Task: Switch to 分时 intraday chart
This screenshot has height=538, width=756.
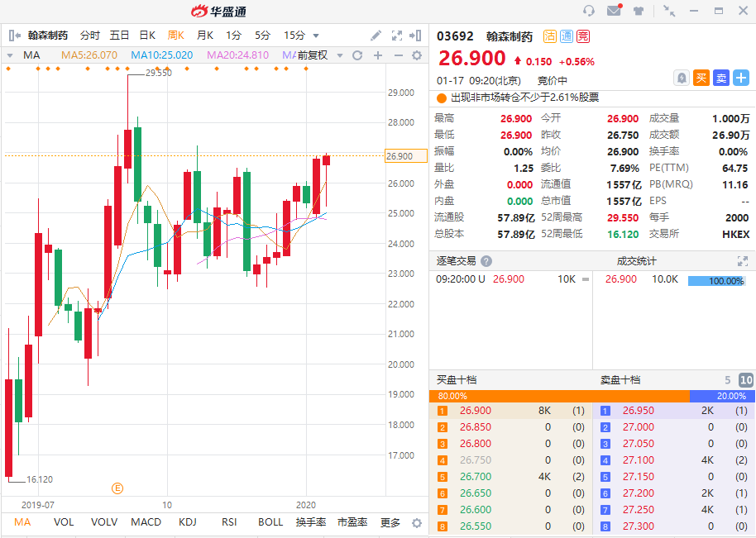Action: click(x=89, y=36)
